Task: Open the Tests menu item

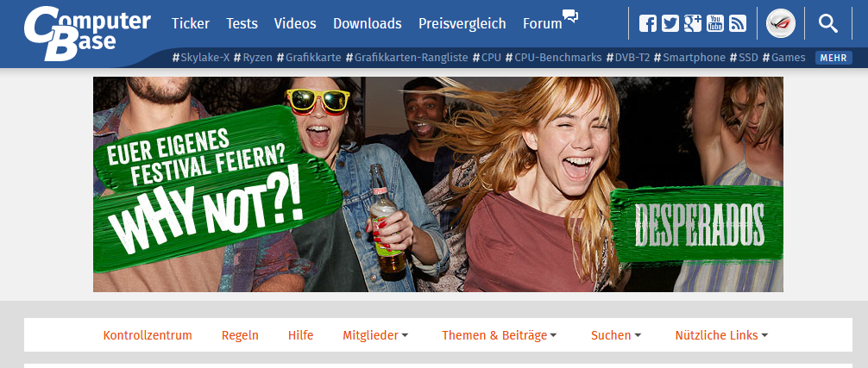Action: (242, 24)
